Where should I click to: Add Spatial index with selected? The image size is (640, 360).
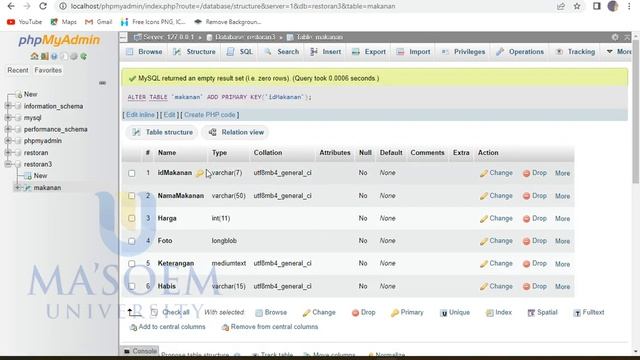tap(542, 312)
